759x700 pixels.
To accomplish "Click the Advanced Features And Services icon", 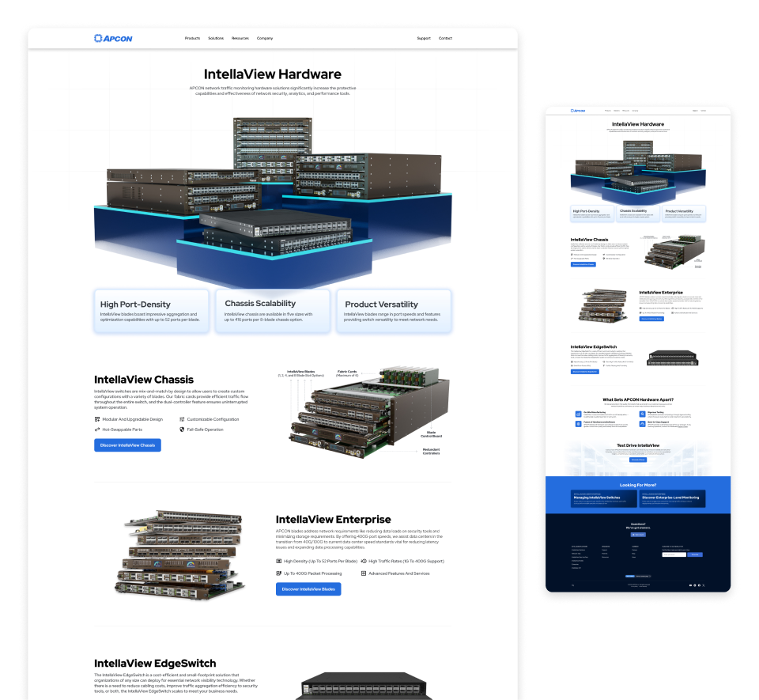I will 364,573.
